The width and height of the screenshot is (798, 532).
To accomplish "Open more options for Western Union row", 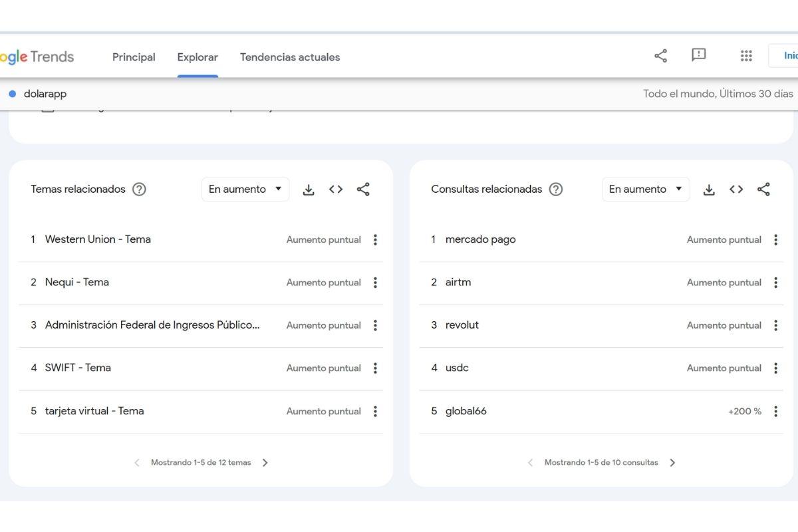I will [x=375, y=239].
